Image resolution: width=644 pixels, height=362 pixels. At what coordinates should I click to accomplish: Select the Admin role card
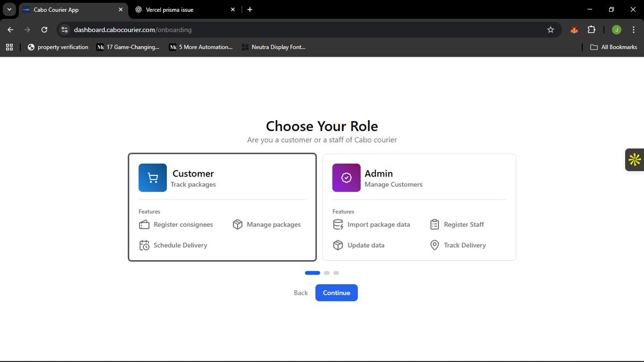pos(419,207)
